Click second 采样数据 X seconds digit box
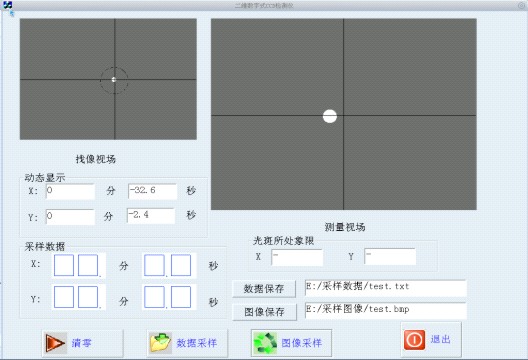 pos(181,265)
